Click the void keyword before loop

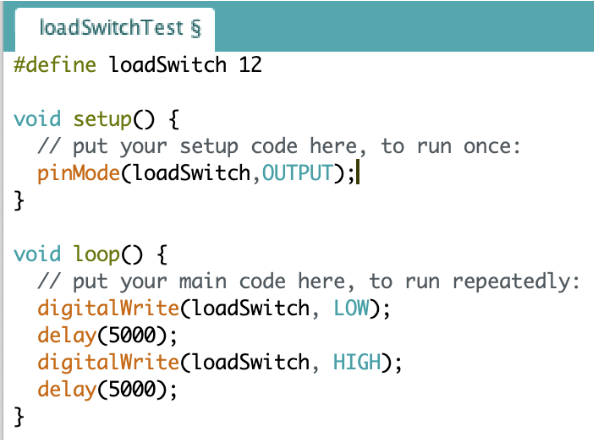(x=37, y=254)
